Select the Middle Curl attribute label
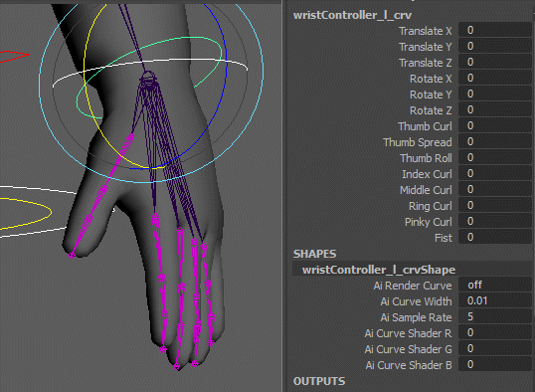Viewport: 535px width, 392px height. [x=426, y=190]
